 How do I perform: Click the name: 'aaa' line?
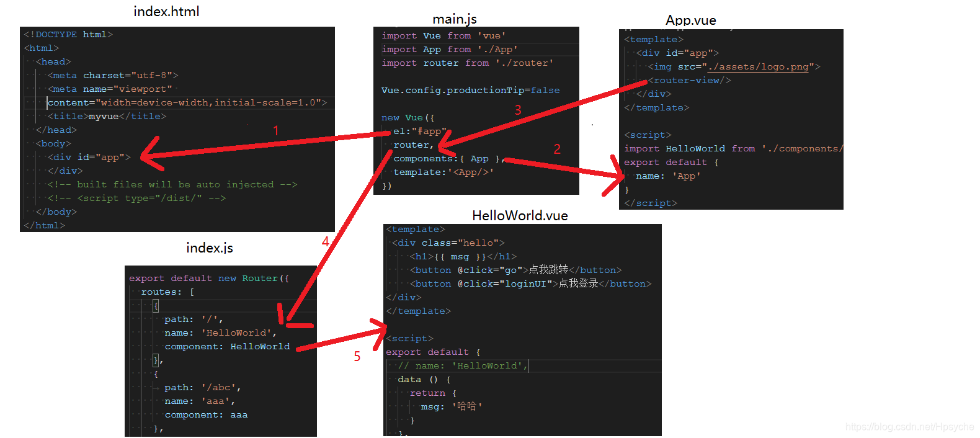coord(200,401)
